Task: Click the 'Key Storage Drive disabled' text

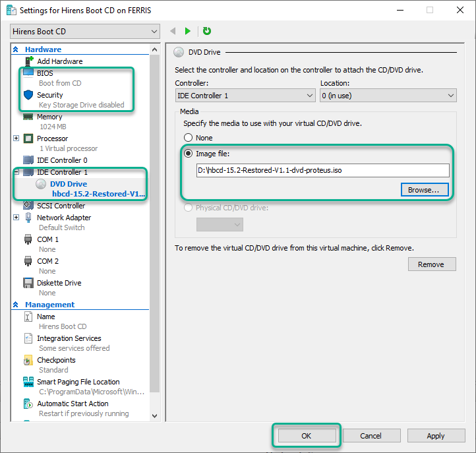Action: (x=82, y=105)
